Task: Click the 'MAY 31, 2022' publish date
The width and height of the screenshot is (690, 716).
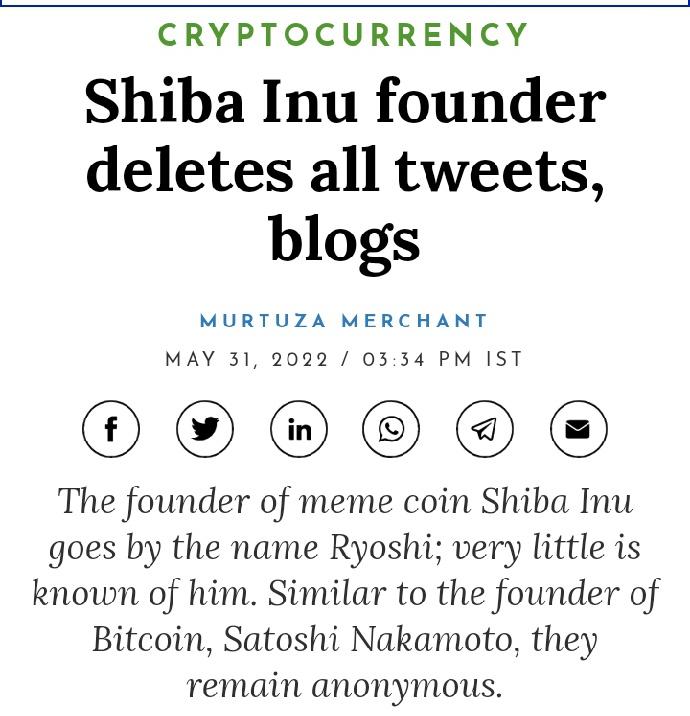Action: point(247,359)
